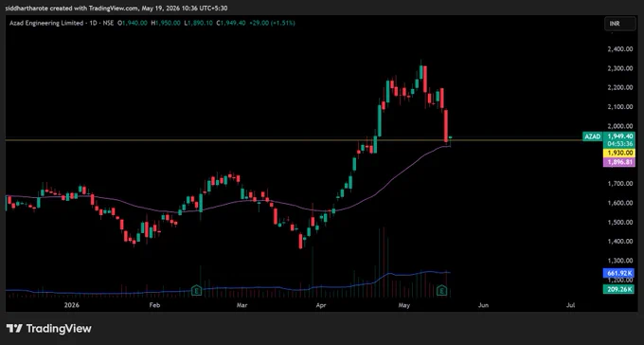Screen dimensions: 644x345
Task: Click the 2,100.00 price axis label
Action: pos(619,107)
